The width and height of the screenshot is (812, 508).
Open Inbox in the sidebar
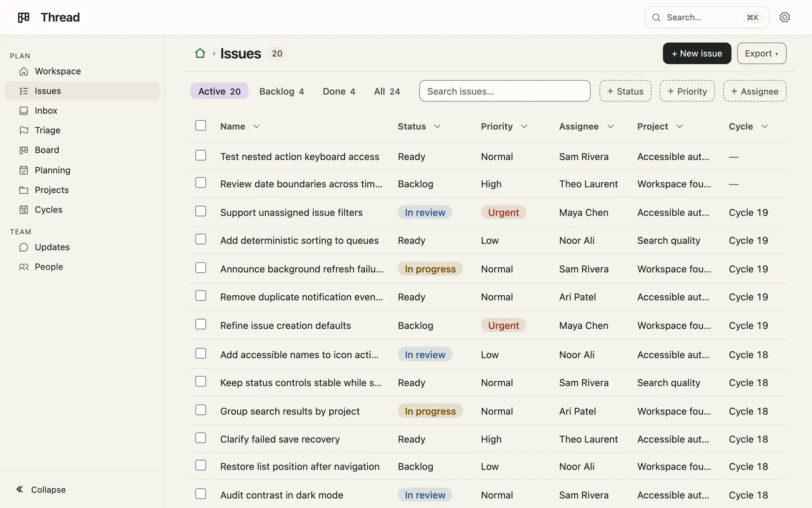pos(82,110)
